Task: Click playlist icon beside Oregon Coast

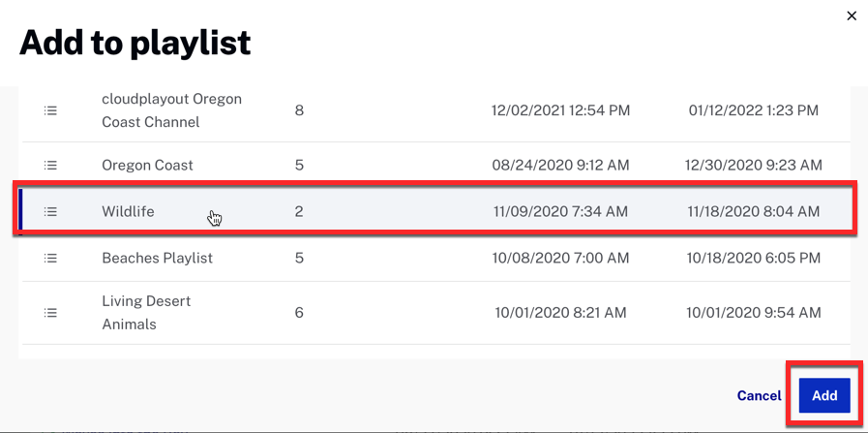Action: pyautogui.click(x=50, y=166)
